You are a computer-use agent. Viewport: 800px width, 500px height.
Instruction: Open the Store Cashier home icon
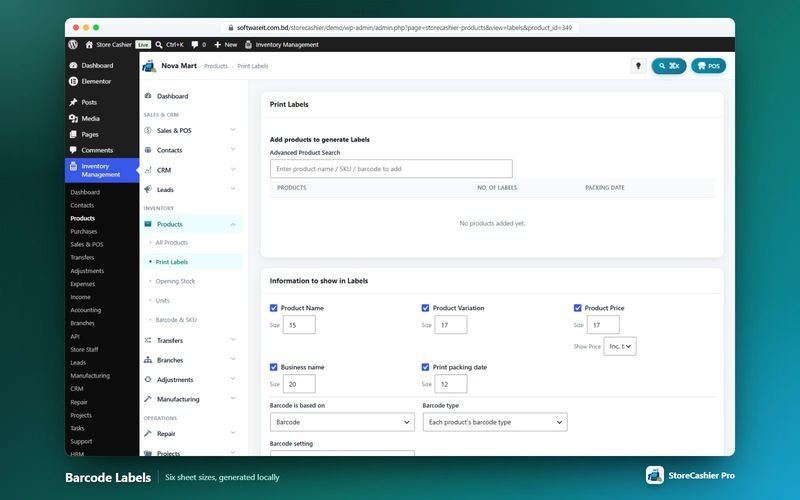(x=89, y=44)
